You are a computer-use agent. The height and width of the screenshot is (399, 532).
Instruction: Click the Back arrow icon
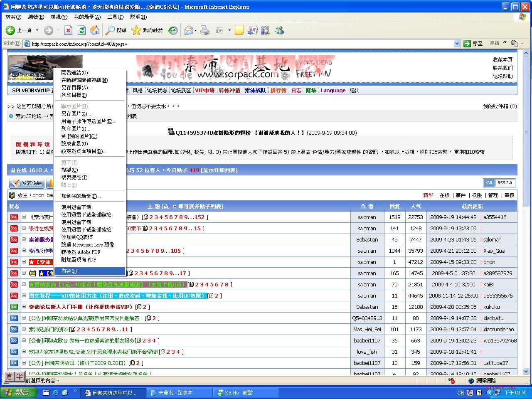[11, 30]
